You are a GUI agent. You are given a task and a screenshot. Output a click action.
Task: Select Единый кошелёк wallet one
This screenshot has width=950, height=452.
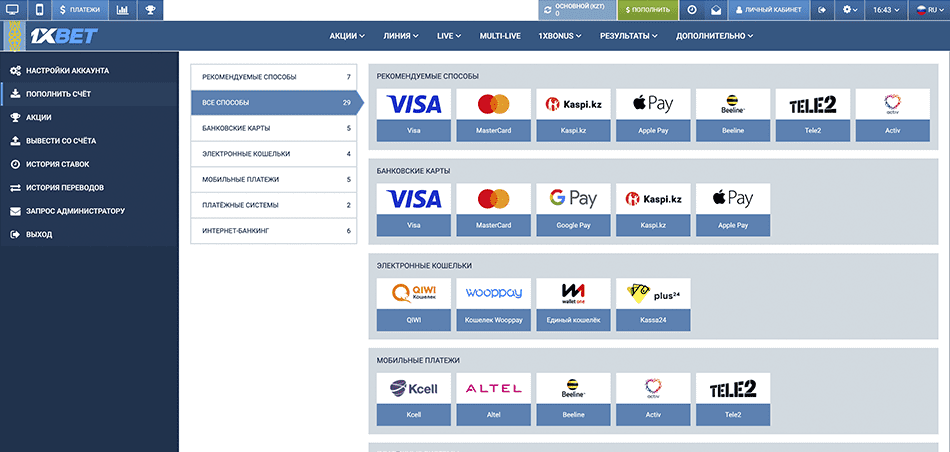click(x=573, y=304)
